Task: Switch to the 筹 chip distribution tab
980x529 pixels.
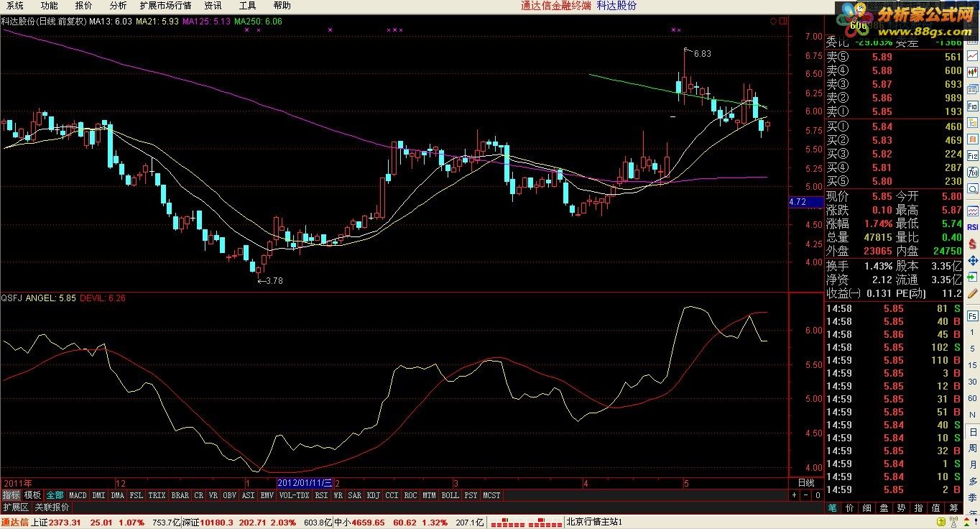Action: (x=953, y=508)
